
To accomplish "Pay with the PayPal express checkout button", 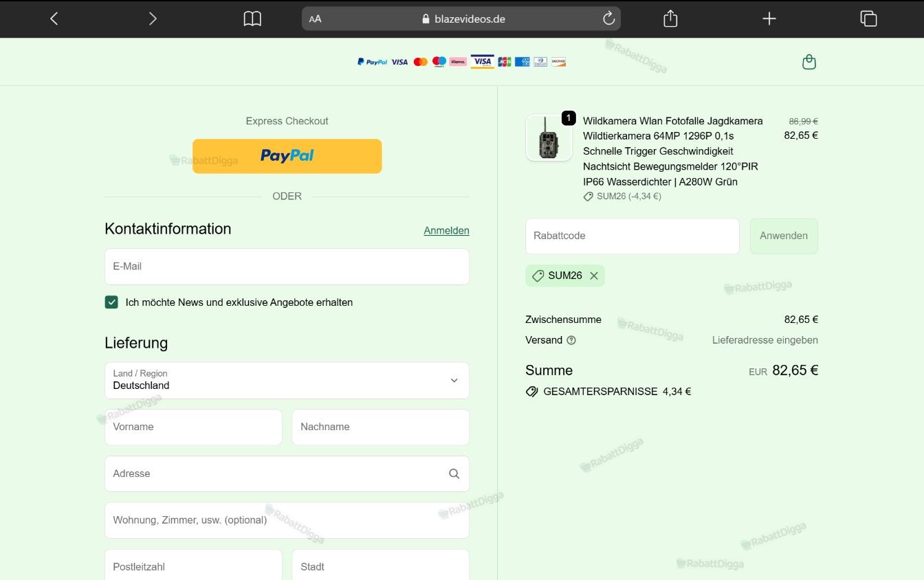I will tap(287, 156).
